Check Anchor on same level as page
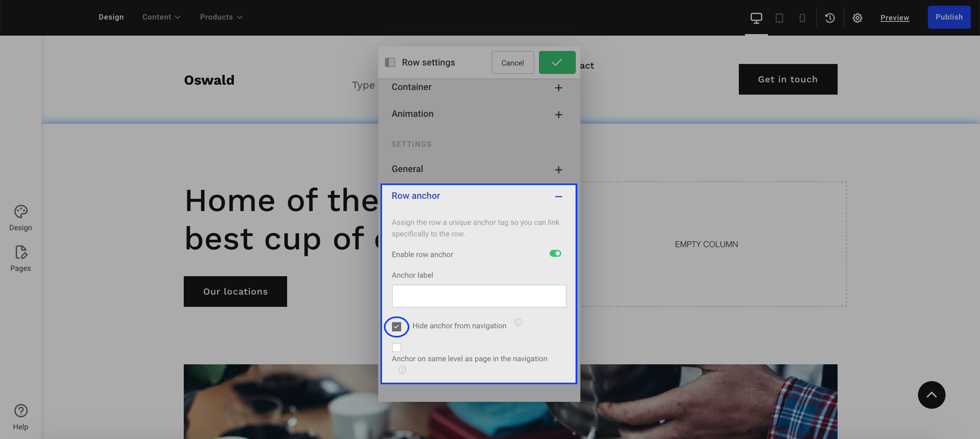 point(397,347)
